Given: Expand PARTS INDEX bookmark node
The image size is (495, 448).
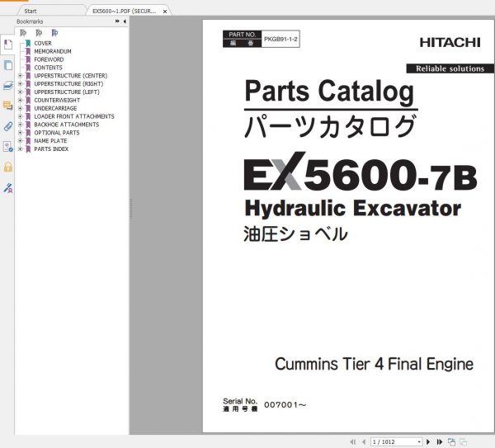Looking at the screenshot, I should (20, 149).
